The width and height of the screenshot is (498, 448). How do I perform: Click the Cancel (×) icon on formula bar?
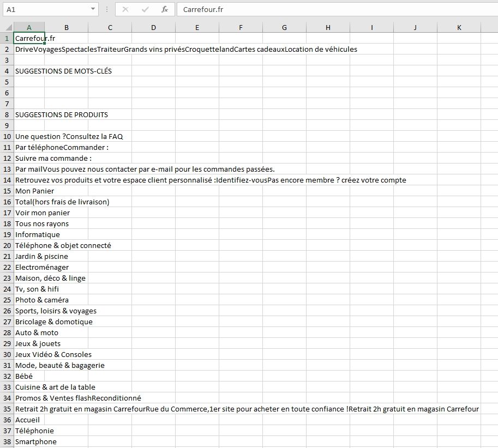(x=126, y=9)
